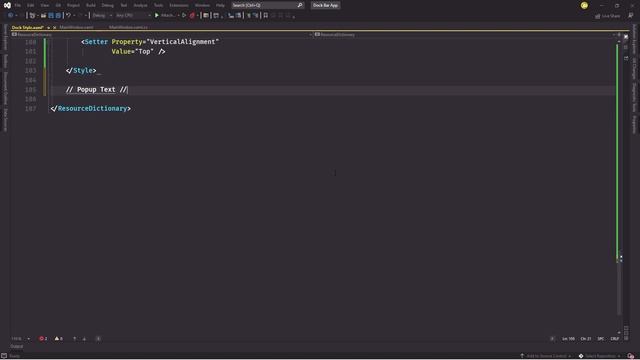Open the Tools menu

(x=158, y=5)
